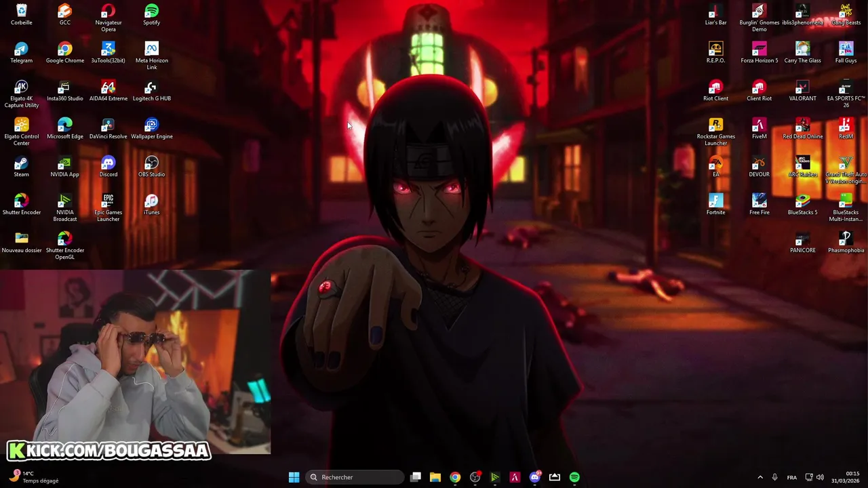Select the Google Chrome desktop shortcut

(x=65, y=53)
